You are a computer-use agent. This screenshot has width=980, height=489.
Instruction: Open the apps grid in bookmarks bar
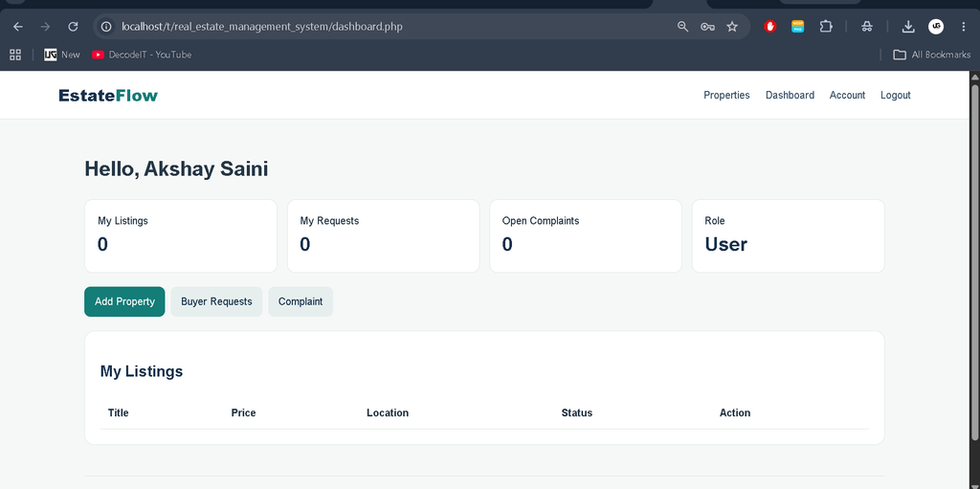(x=15, y=55)
